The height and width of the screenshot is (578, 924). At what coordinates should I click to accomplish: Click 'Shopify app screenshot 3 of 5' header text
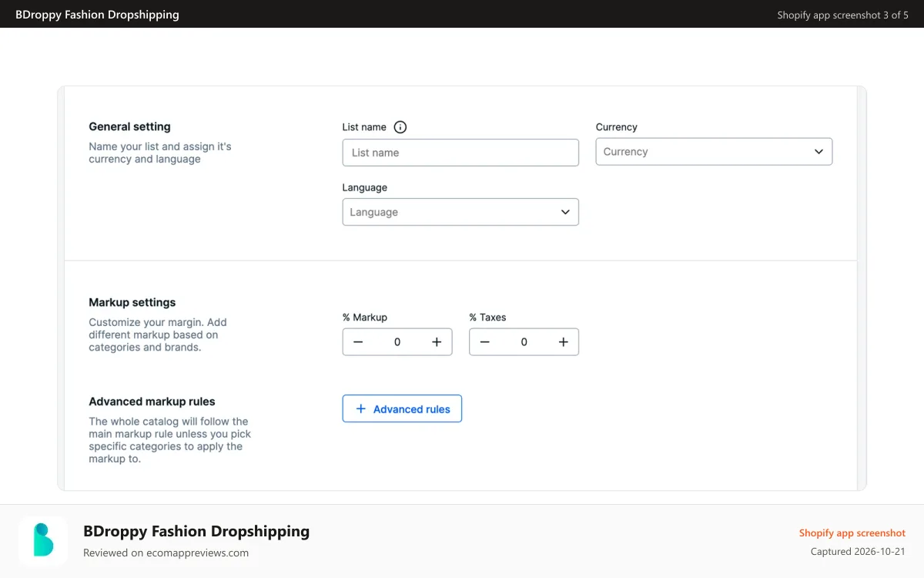(843, 15)
